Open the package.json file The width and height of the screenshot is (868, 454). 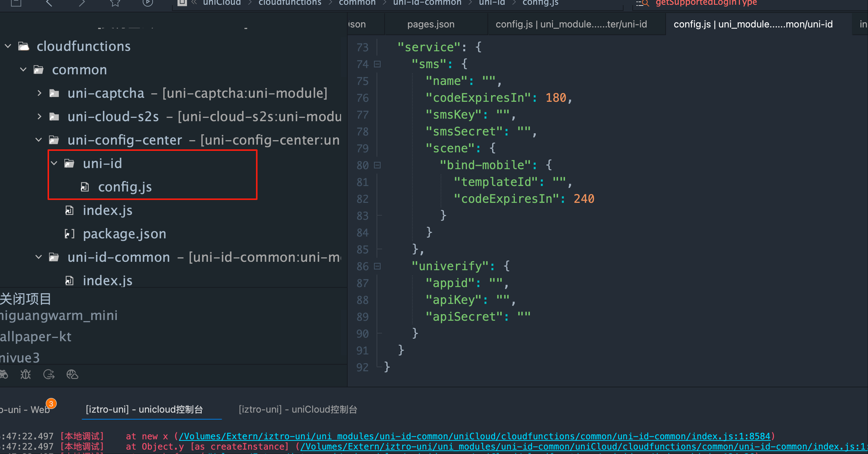(x=124, y=234)
